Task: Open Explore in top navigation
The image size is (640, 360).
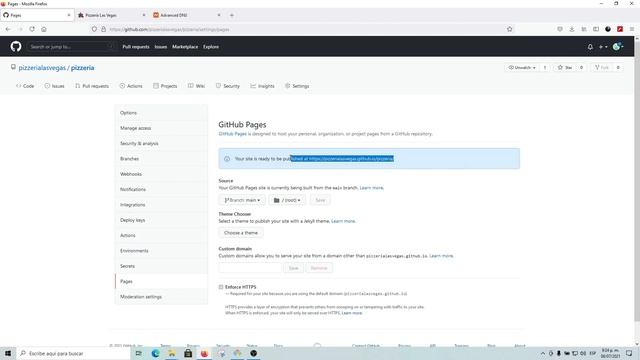Action: [211, 47]
